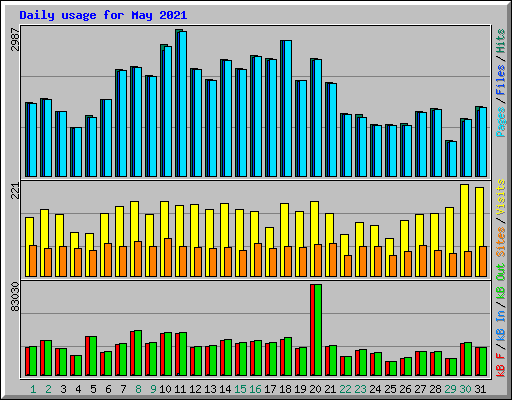Click day 27 on the x-axis
The image size is (512, 400).
(420, 389)
